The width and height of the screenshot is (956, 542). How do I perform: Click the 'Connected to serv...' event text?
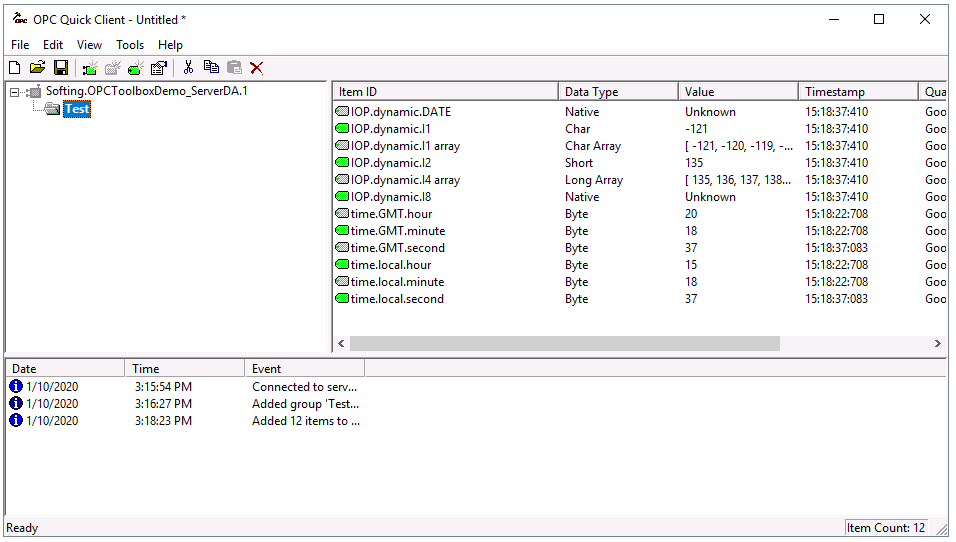[x=305, y=387]
